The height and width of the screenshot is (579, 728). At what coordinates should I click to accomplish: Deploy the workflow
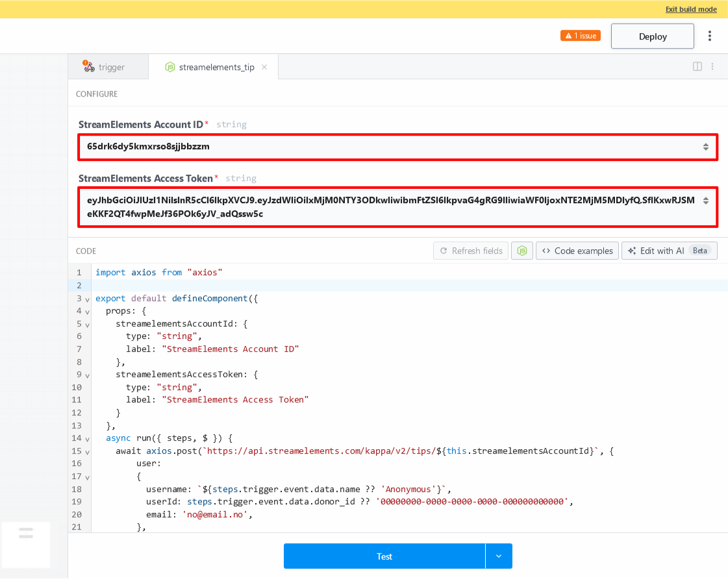pos(652,36)
